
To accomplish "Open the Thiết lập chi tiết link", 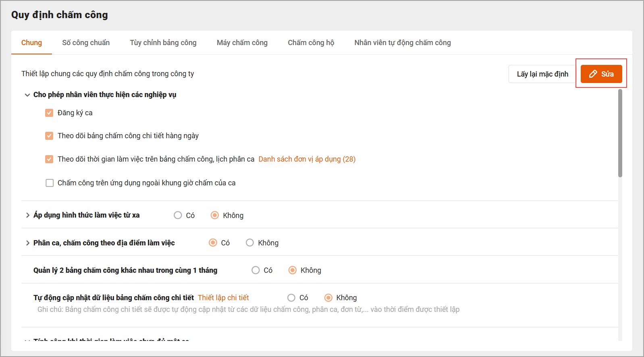I will click(223, 298).
